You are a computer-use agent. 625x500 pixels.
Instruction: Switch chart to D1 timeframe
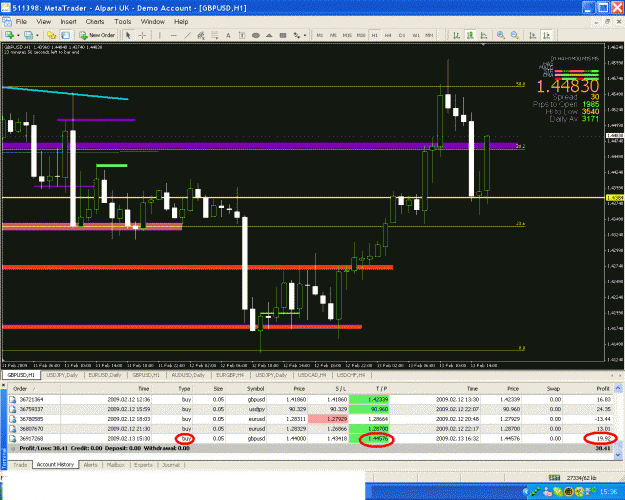402,35
